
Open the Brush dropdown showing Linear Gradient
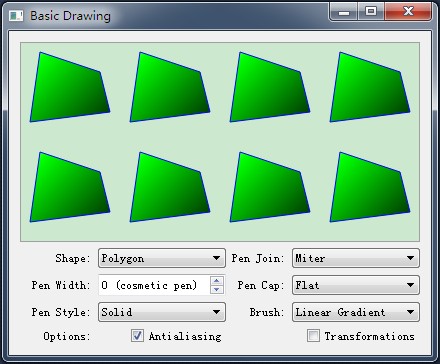(356, 312)
